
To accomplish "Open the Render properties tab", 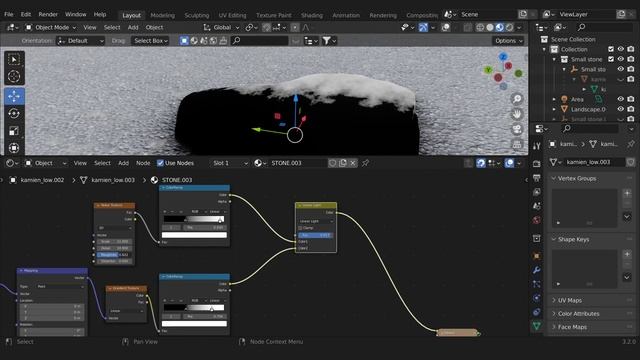I will (x=537, y=164).
